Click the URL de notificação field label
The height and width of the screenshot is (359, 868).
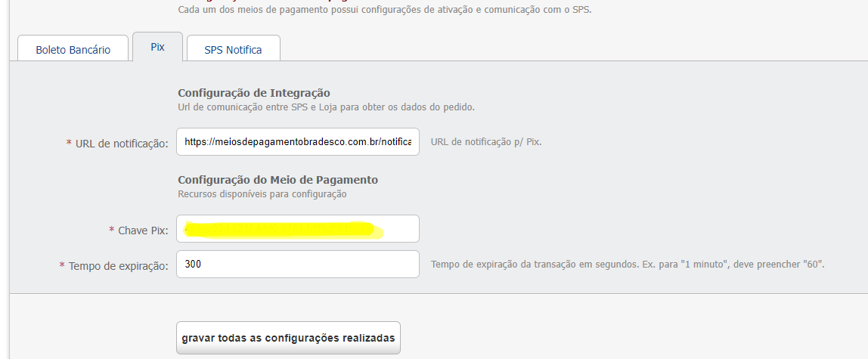pos(122,144)
